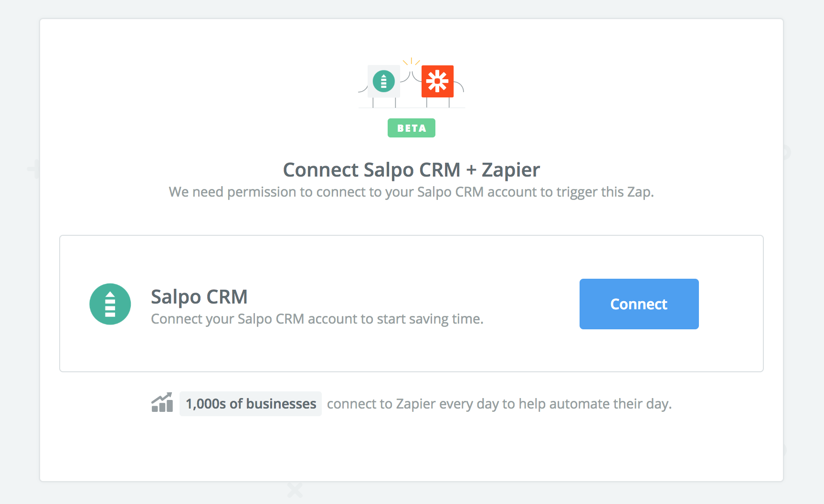
Task: Click the 'Connect Salpo CRM + Zapier' heading
Action: tap(412, 170)
